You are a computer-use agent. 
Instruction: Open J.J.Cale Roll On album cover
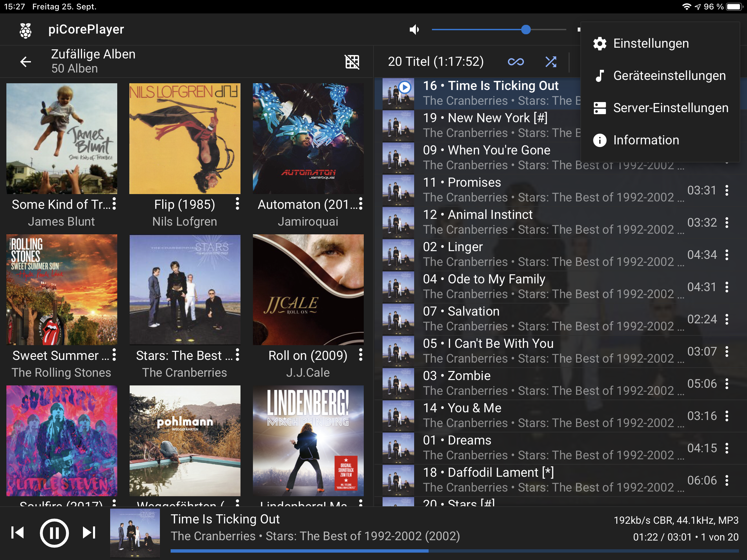pyautogui.click(x=308, y=290)
